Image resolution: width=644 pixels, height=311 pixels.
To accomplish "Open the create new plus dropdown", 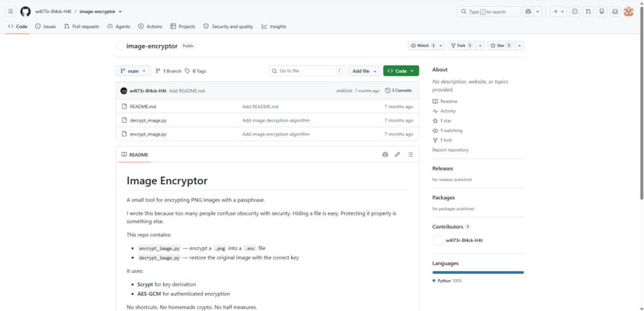I will pos(558,11).
